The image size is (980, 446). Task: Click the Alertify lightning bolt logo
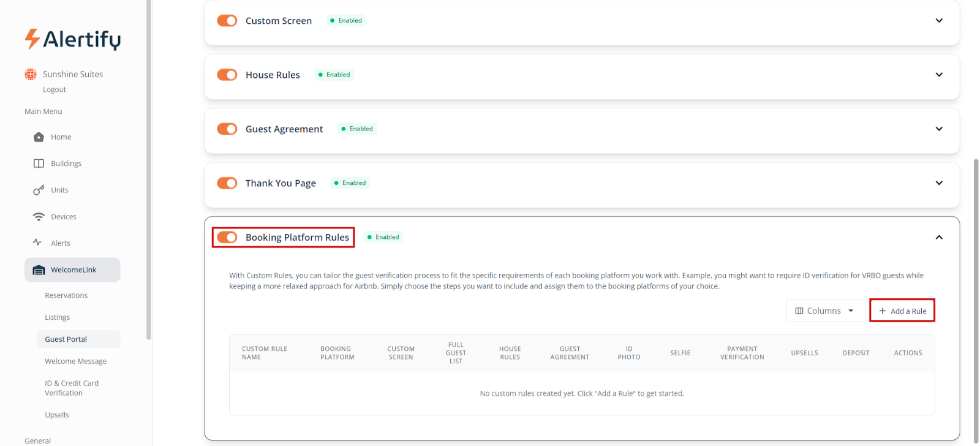(x=32, y=39)
